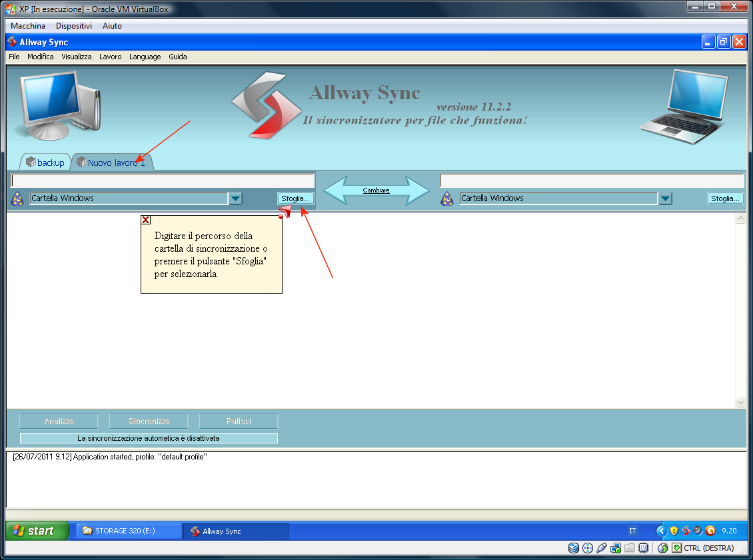Expand the right Cartella Windows dropdown arrow

[665, 198]
